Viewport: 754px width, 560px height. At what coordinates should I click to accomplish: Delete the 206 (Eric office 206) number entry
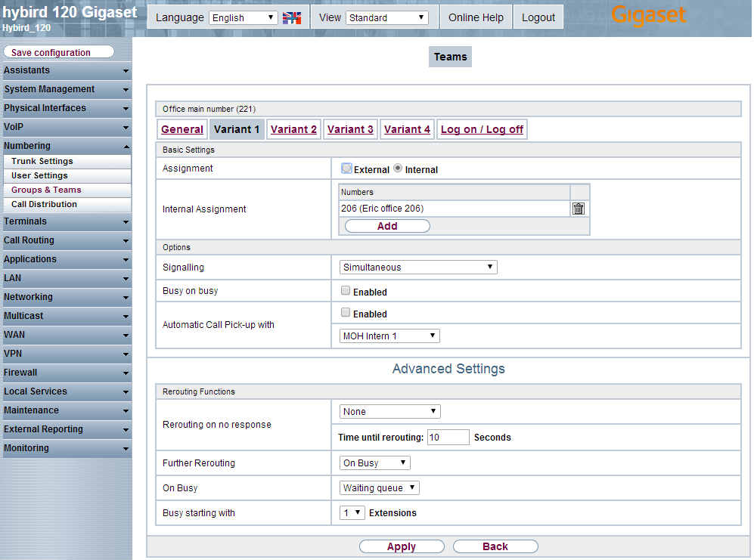[x=579, y=209]
